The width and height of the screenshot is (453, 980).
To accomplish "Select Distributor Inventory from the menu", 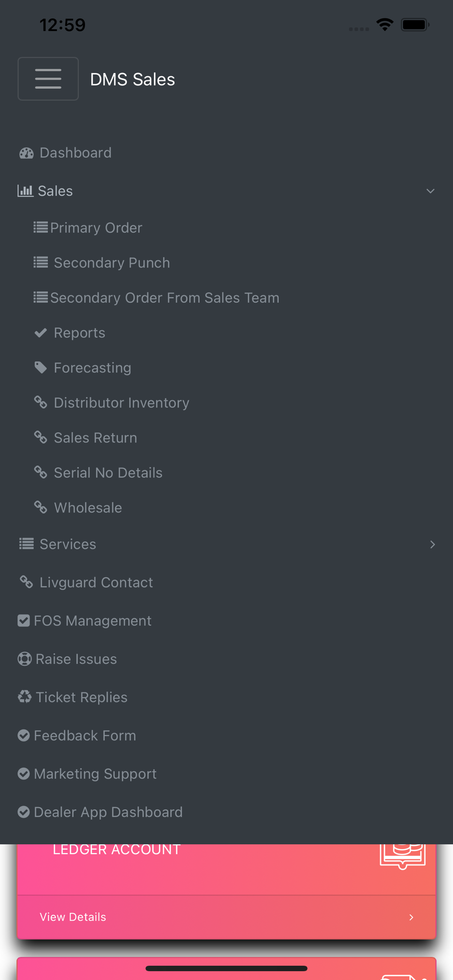I will (x=121, y=403).
